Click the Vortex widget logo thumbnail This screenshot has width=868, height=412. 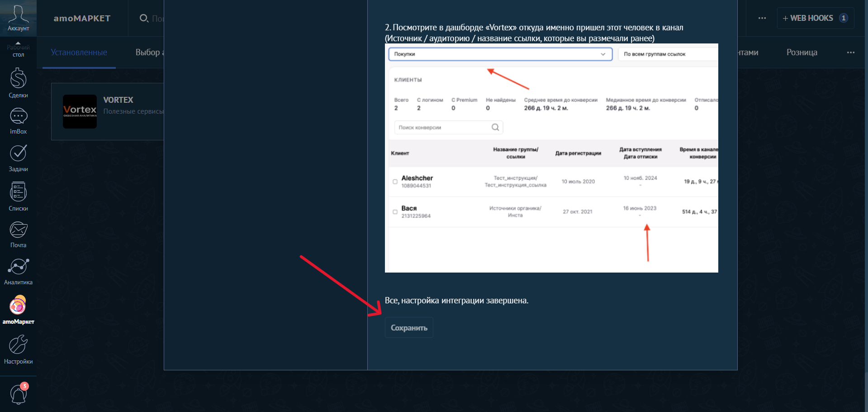(x=80, y=111)
